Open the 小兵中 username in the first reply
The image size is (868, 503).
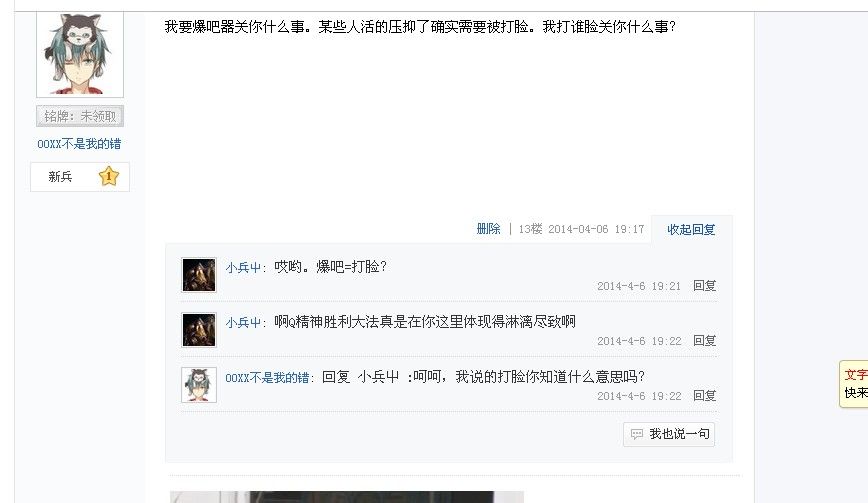tap(243, 267)
